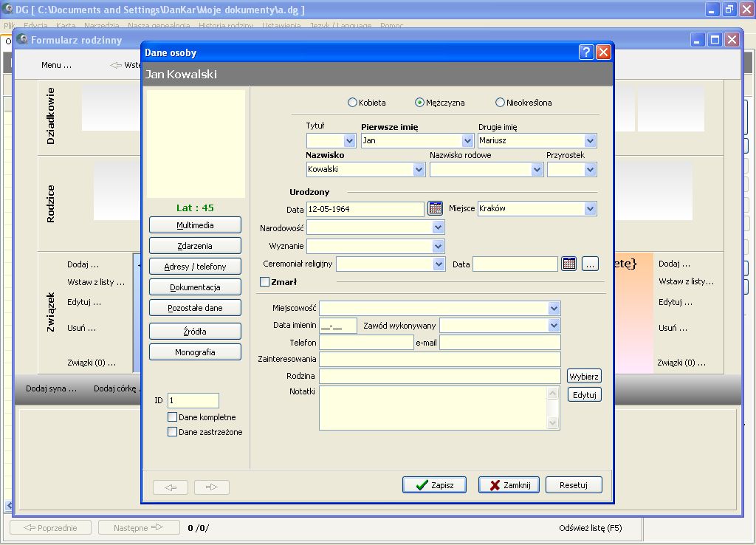Open the Narodowość dropdown
756x545 pixels.
pos(438,227)
